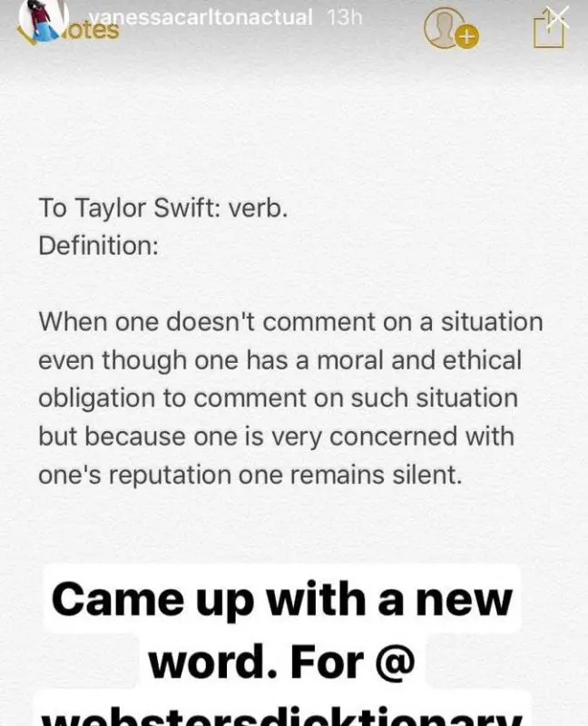This screenshot has height=726, width=588.
Task: Click the line "even though one has a moral"
Action: pos(279,360)
